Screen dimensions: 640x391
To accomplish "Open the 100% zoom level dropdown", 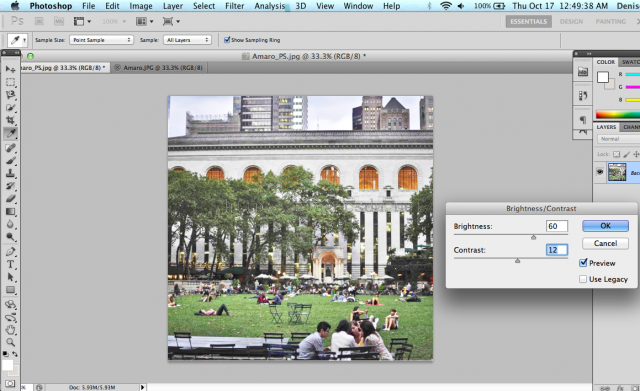I will point(114,21).
